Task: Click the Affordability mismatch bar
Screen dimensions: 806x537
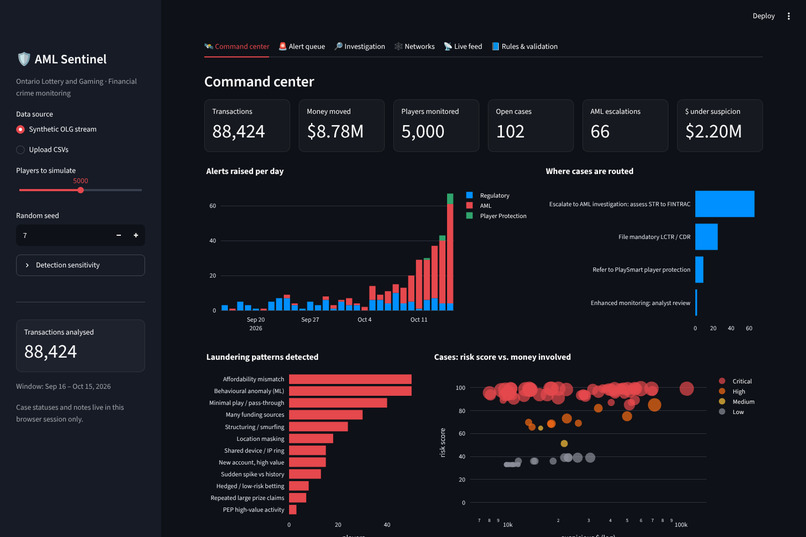Action: coord(350,379)
